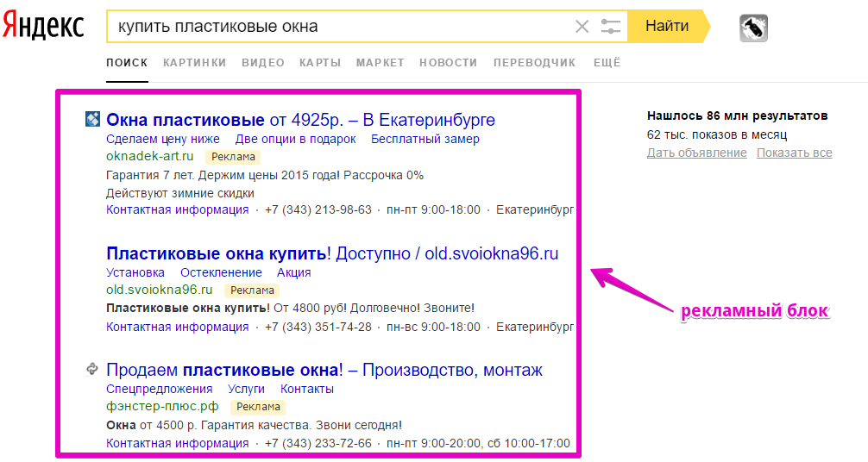Screen dimensions: 868x462
Task: Clear the search query with X icon
Action: coord(582,26)
